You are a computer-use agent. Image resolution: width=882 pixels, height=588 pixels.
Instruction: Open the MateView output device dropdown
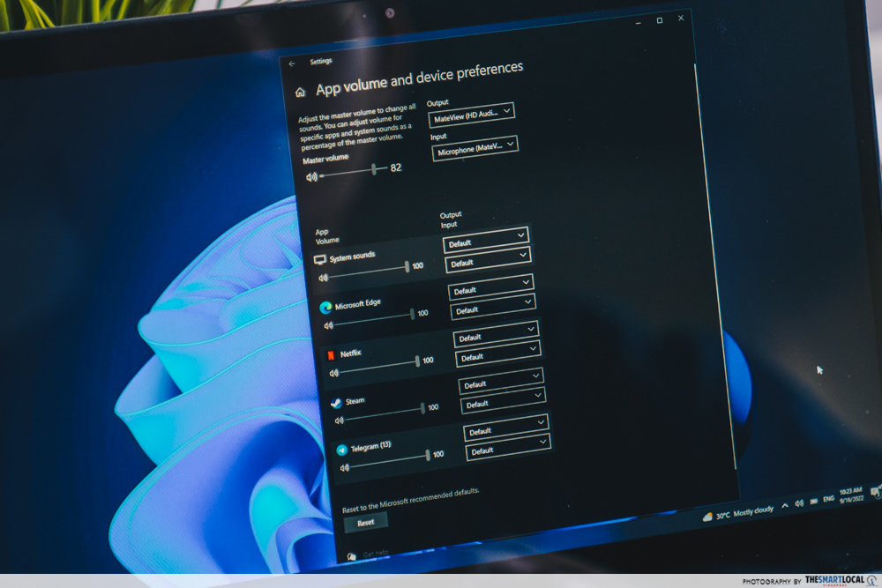[x=471, y=113]
